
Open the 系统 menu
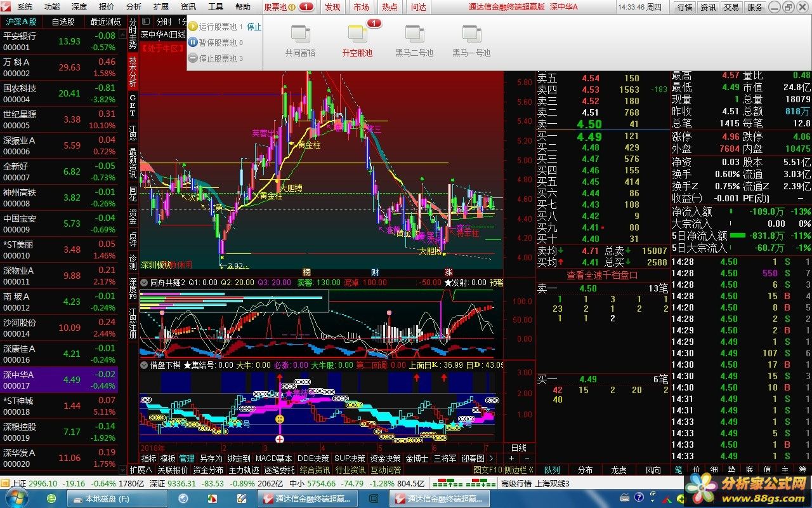(25, 7)
